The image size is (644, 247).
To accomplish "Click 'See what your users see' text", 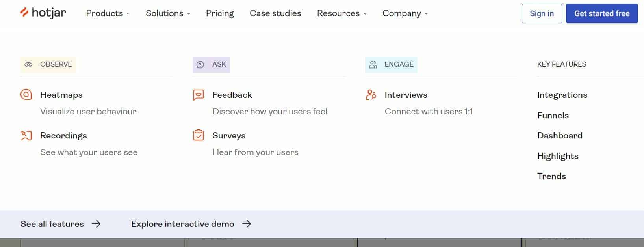I will (89, 152).
